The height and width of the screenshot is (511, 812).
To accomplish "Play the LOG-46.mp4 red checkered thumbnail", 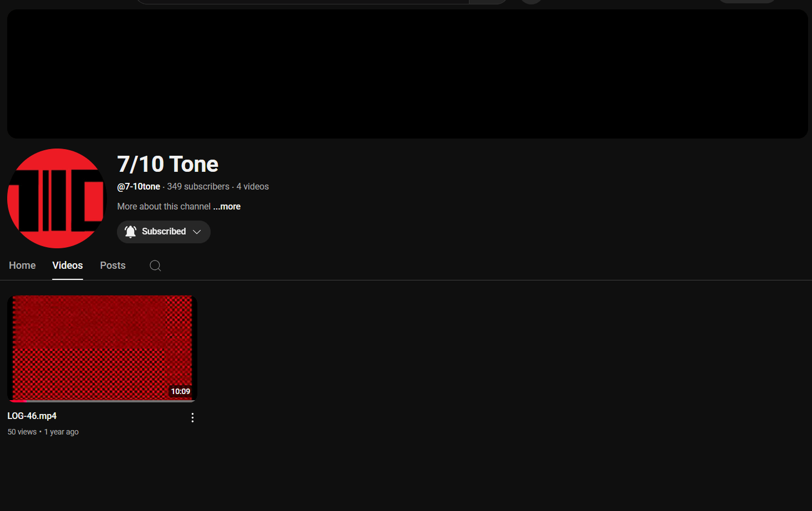I will (x=102, y=346).
